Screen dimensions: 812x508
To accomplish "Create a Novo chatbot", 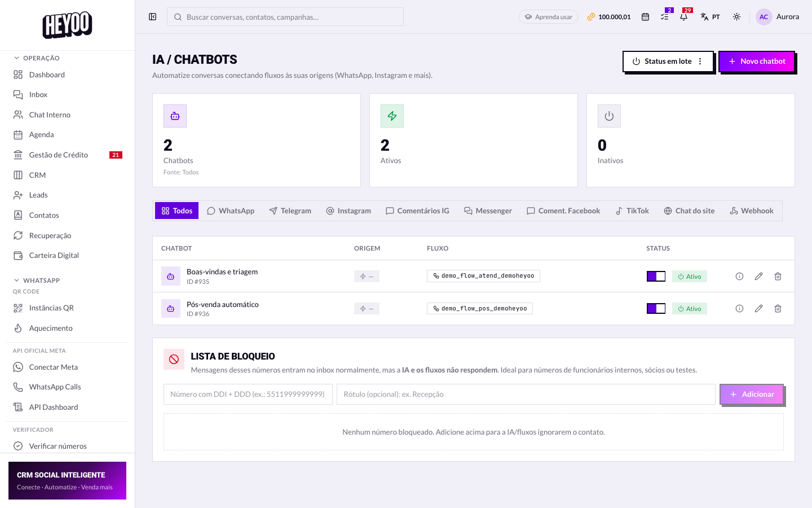I will pos(757,62).
